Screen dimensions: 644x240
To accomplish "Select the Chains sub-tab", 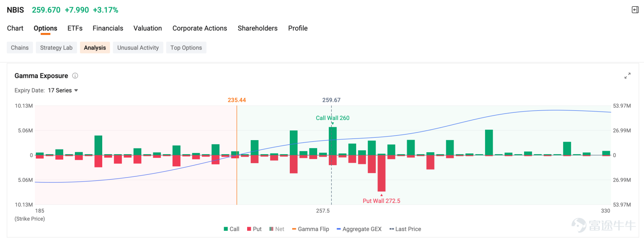I will (x=20, y=48).
